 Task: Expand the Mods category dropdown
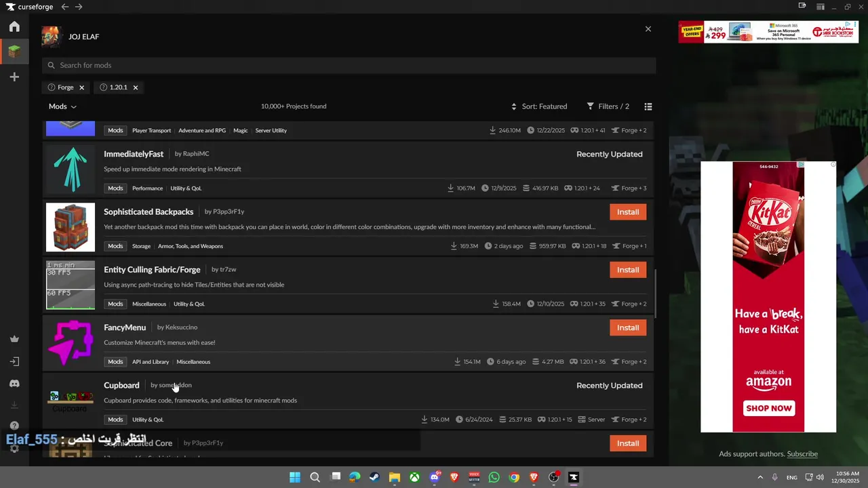(62, 106)
